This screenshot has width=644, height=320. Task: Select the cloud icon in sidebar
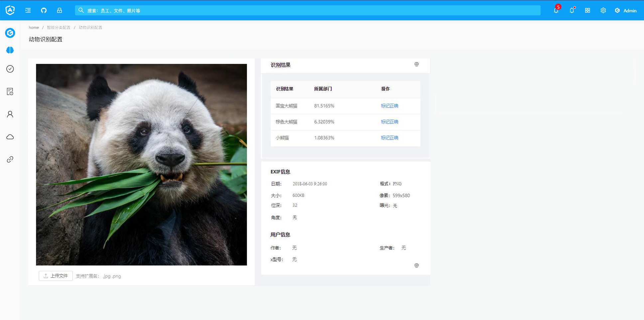point(10,137)
